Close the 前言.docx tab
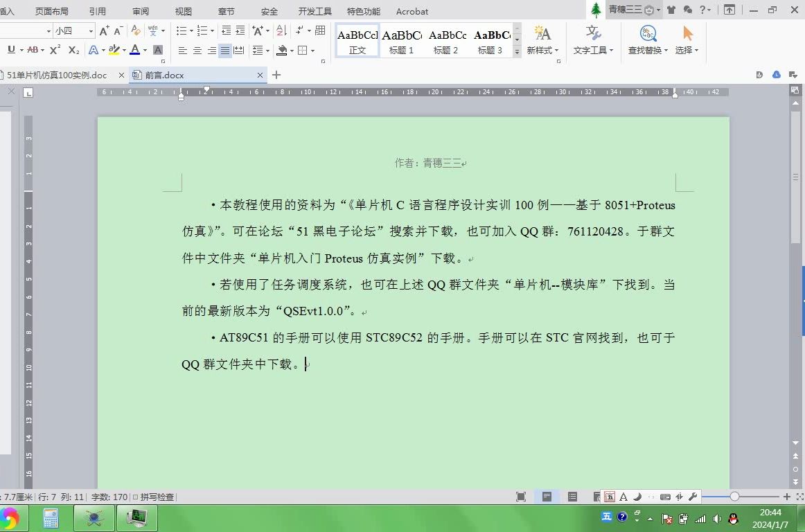 260,75
